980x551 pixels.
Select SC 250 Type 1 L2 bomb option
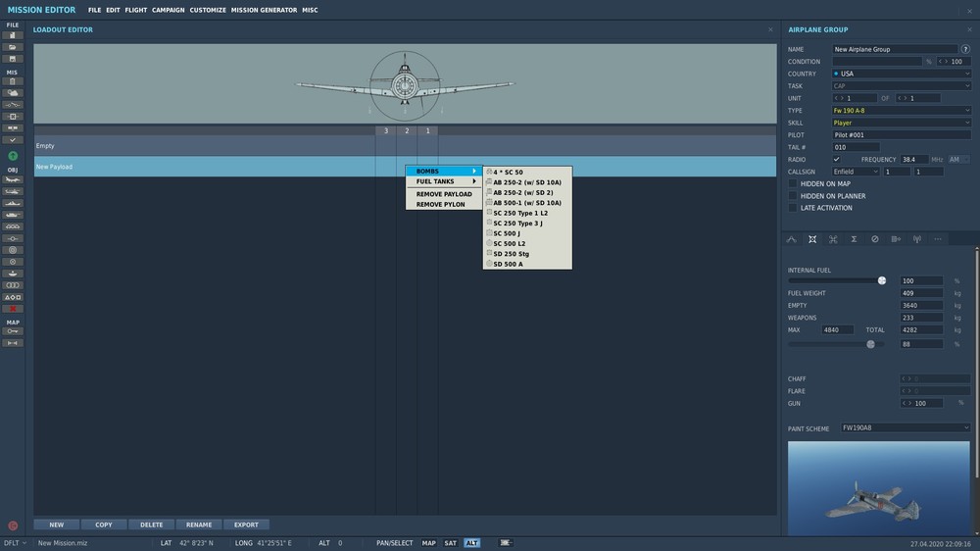pos(527,213)
